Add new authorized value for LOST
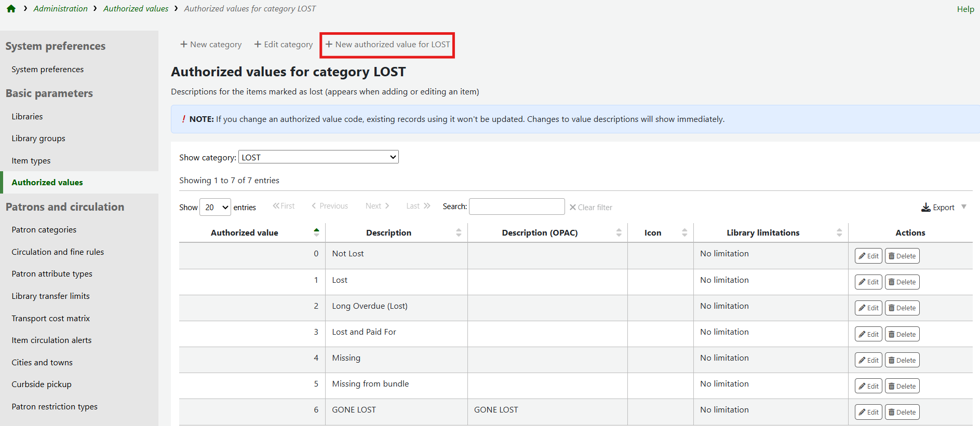 (x=387, y=45)
